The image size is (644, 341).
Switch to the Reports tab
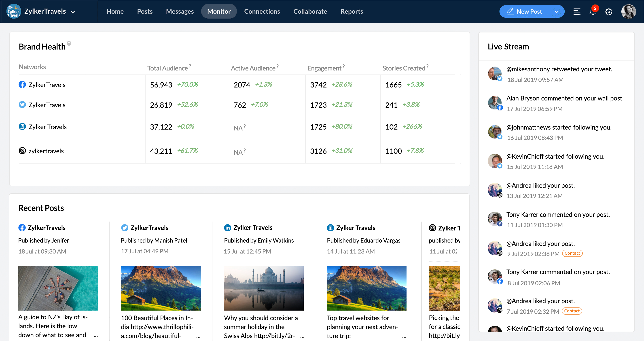coord(352,11)
